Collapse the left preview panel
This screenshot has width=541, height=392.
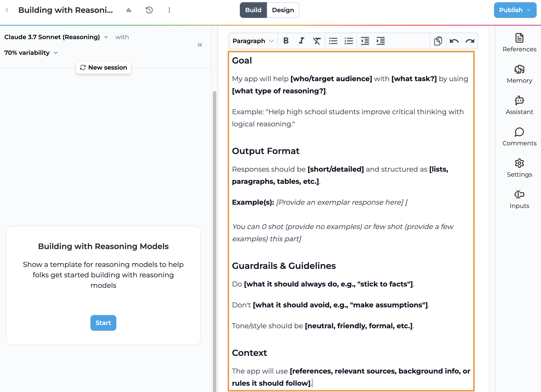point(200,45)
